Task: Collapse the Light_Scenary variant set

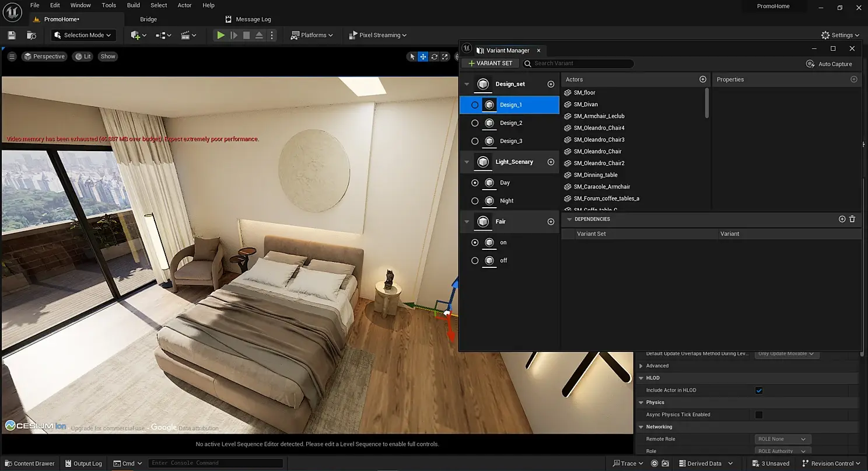Action: point(467,162)
